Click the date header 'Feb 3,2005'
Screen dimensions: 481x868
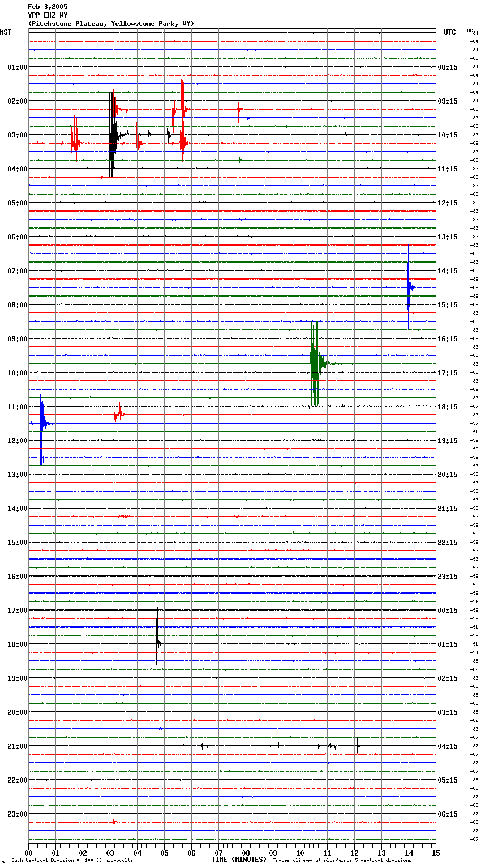pyautogui.click(x=48, y=7)
